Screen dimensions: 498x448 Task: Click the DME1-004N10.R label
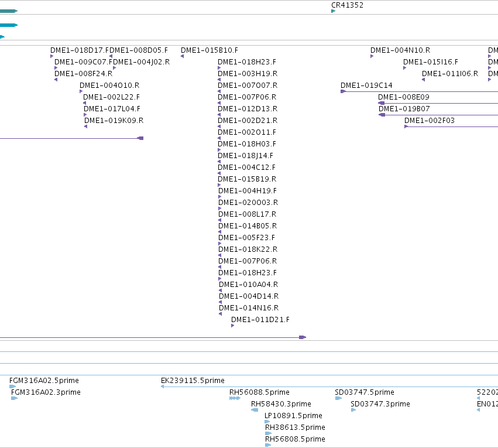tap(400, 50)
